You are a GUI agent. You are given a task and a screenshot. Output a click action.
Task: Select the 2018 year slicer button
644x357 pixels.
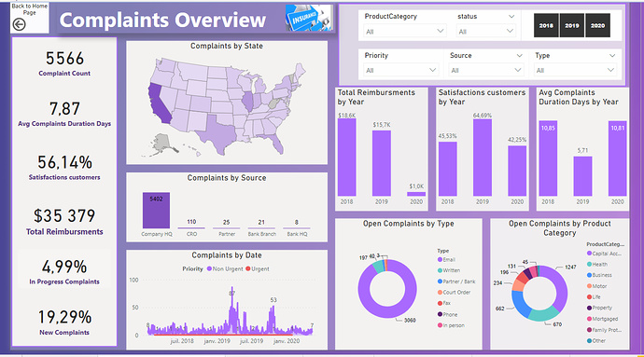click(546, 25)
